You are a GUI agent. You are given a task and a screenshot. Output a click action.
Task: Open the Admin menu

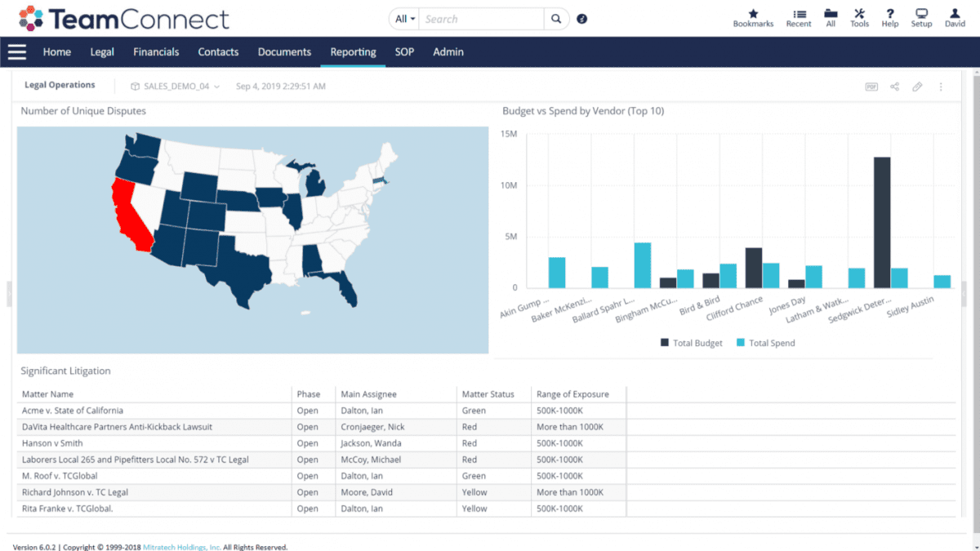448,51
